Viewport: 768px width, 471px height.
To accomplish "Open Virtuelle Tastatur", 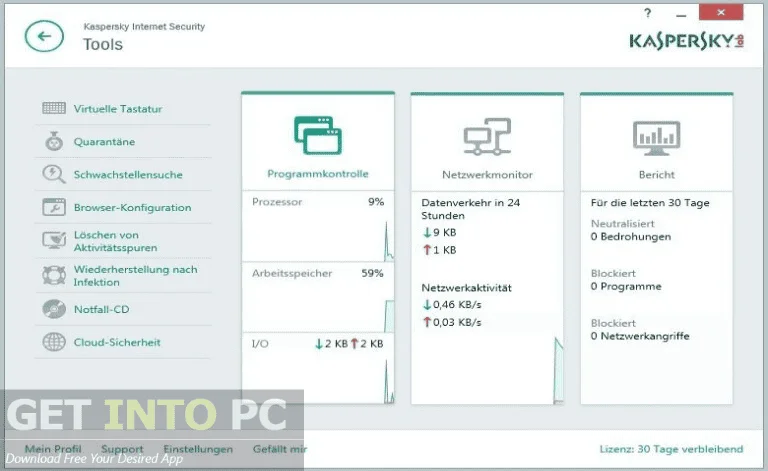I will [118, 109].
